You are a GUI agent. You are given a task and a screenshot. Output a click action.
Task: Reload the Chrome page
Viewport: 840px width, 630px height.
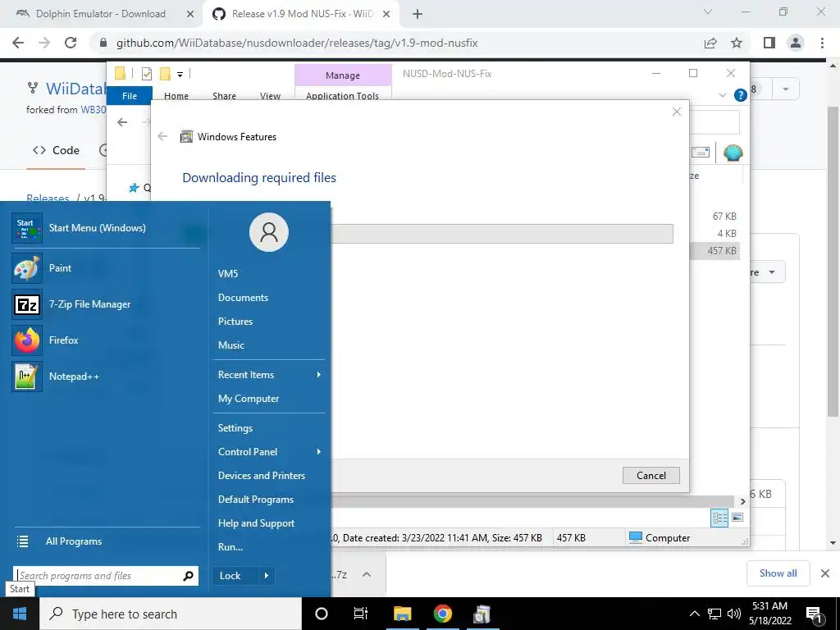[x=71, y=43]
